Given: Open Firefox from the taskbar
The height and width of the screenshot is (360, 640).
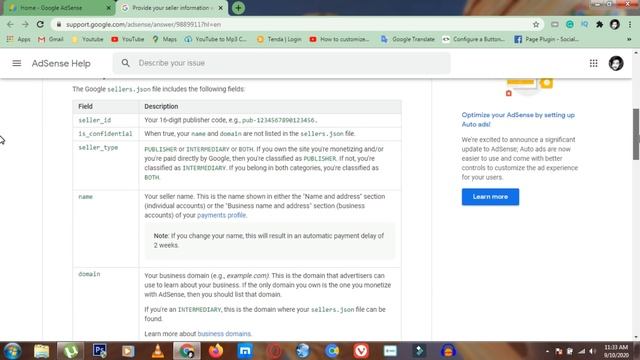Looking at the screenshot, I should pyautogui.click(x=216, y=351).
